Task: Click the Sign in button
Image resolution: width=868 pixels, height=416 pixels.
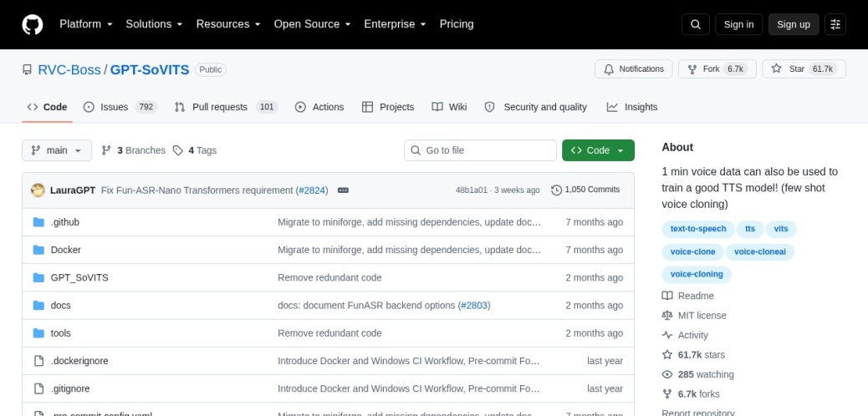Action: point(738,24)
